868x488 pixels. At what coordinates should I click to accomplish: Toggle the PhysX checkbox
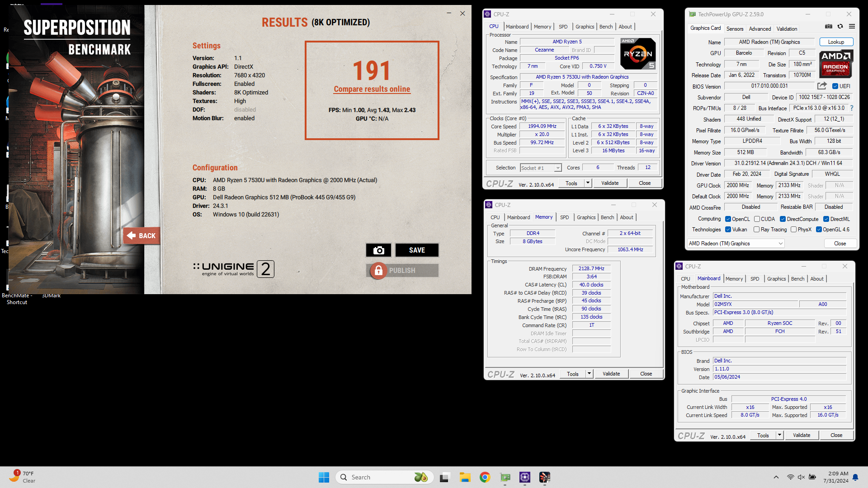pyautogui.click(x=793, y=230)
